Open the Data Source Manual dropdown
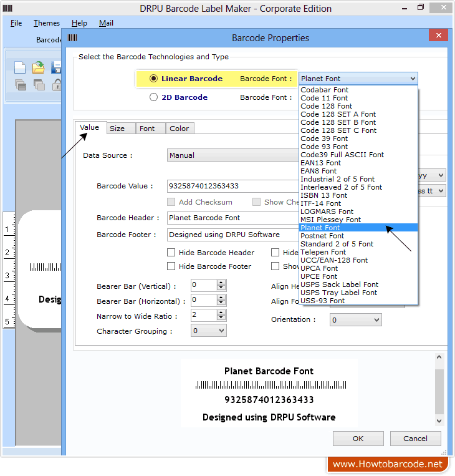The image size is (455, 476). click(x=232, y=155)
